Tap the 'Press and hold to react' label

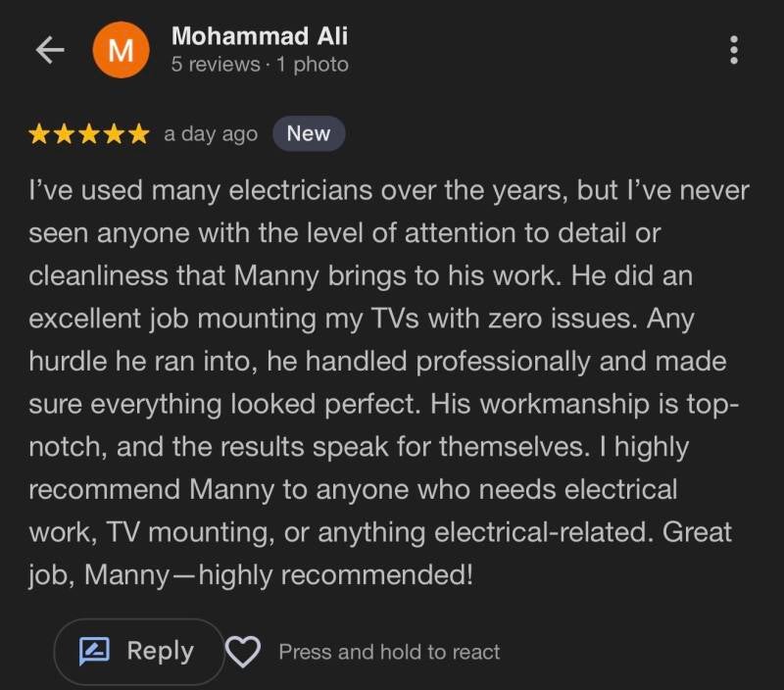pos(389,652)
